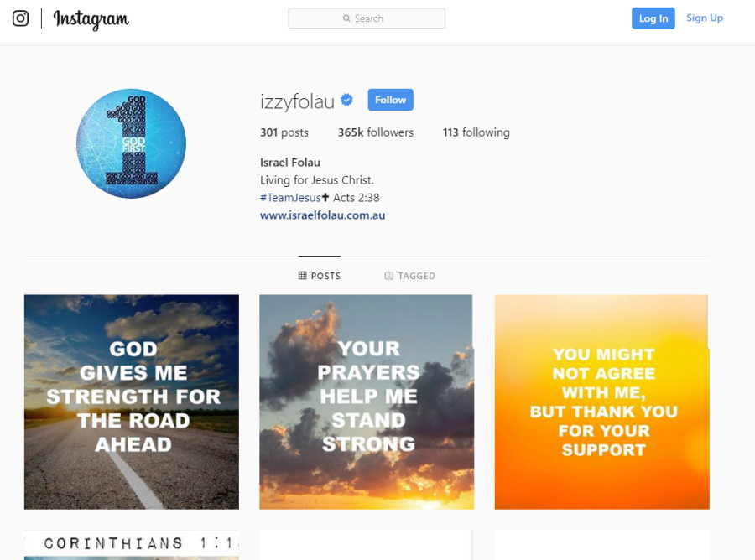Open the orange thank you post
The width and height of the screenshot is (755, 560).
click(x=601, y=402)
